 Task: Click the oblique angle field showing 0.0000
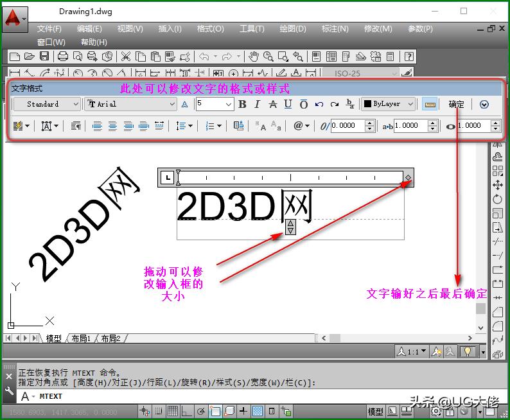point(347,125)
